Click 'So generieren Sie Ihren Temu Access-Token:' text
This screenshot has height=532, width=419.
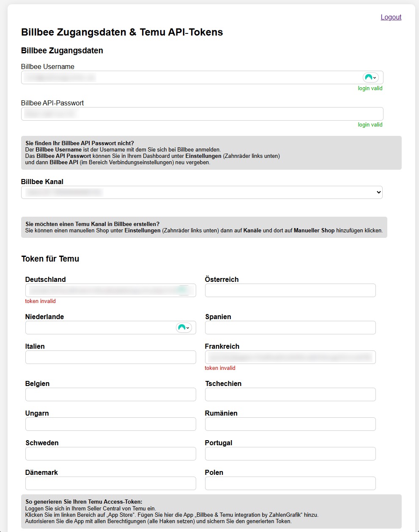84,502
